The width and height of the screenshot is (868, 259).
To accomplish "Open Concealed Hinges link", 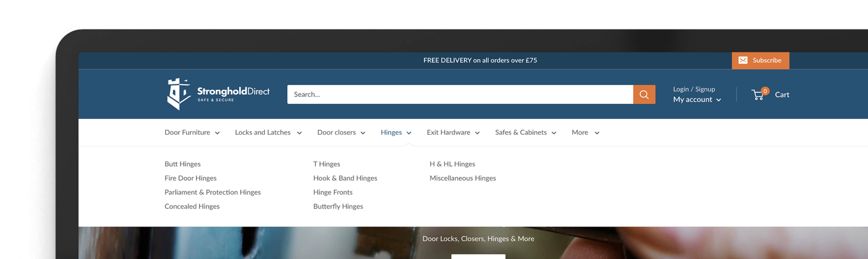I will (192, 206).
